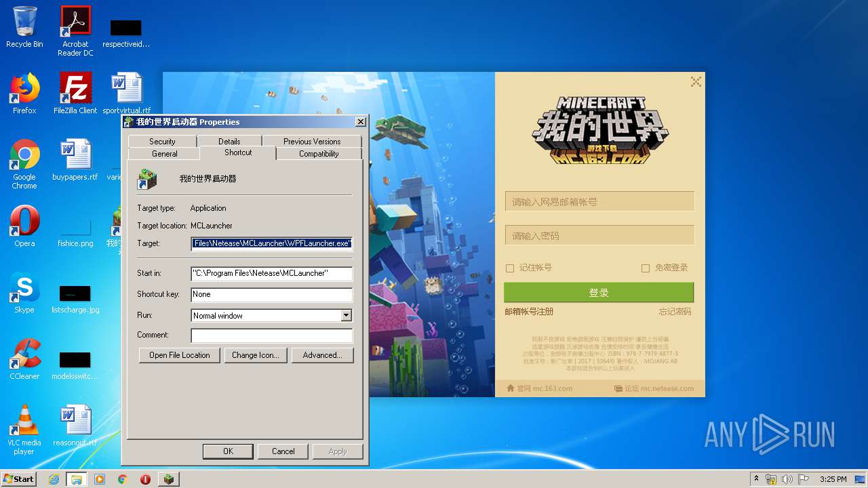Click Chrome icon in taskbar

click(x=123, y=479)
